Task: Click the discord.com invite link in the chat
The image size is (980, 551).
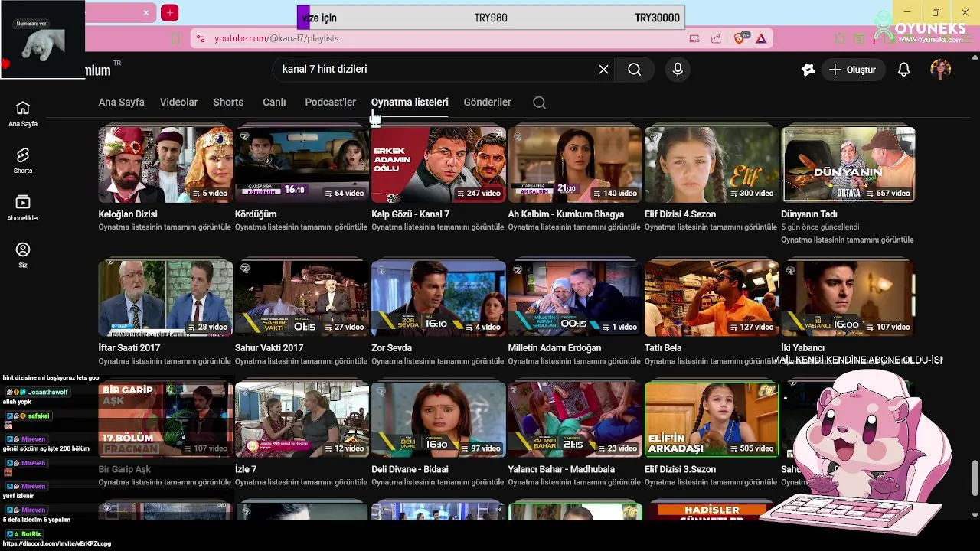Action: point(57,543)
